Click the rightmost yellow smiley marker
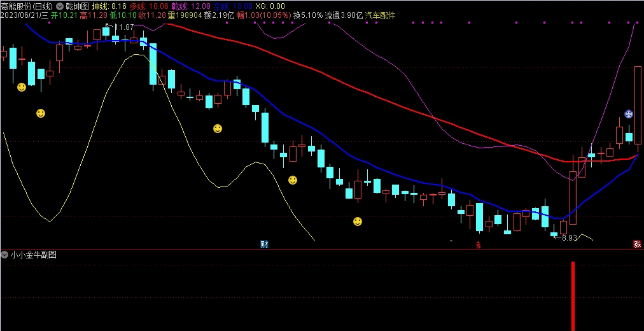The width and height of the screenshot is (644, 331). pos(358,222)
